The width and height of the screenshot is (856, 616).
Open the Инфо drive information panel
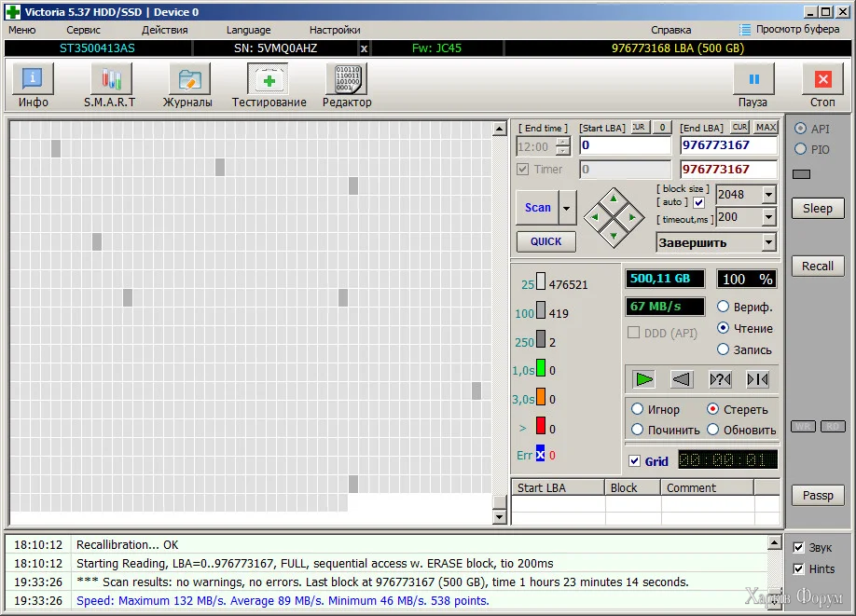33,85
